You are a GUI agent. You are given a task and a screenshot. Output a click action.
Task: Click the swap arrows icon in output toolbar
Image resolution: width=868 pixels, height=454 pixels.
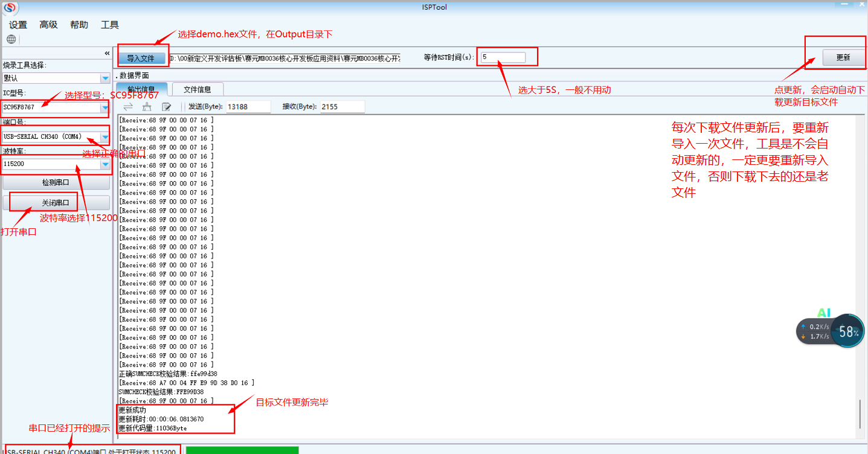tap(128, 107)
